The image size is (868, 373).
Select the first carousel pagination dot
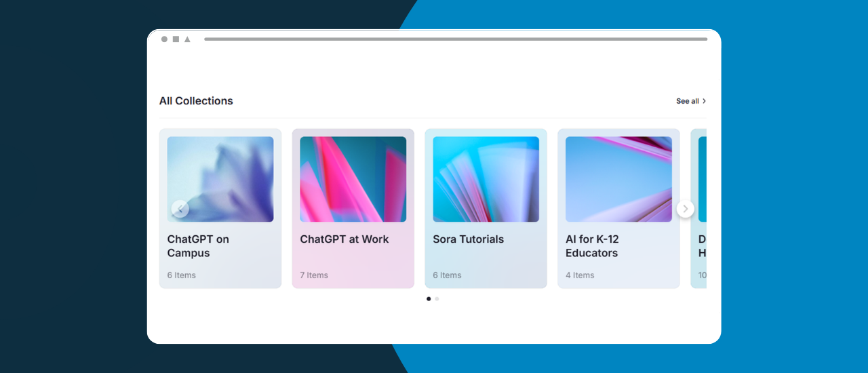[x=429, y=298]
